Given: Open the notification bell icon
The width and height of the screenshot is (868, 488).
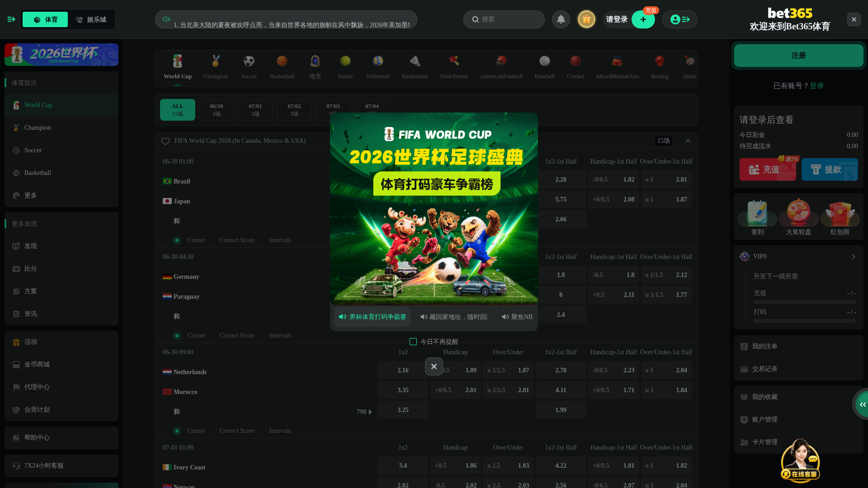Looking at the screenshot, I should (x=561, y=19).
